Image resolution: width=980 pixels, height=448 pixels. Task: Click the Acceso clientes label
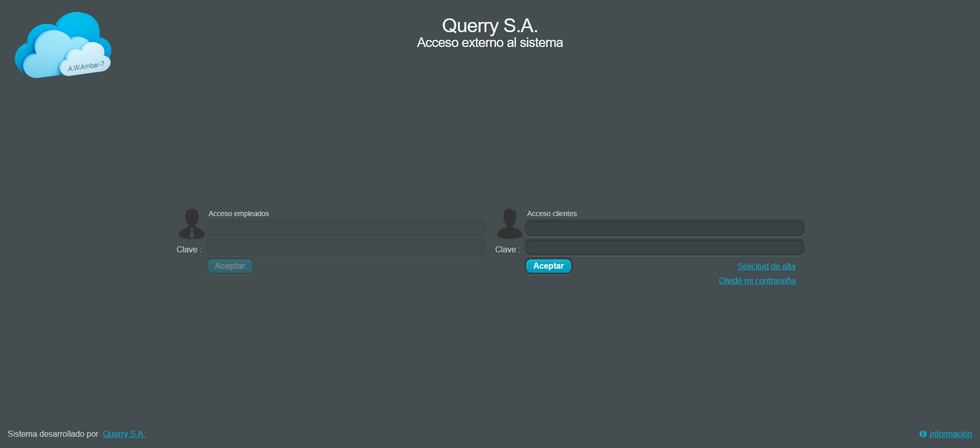click(x=552, y=214)
